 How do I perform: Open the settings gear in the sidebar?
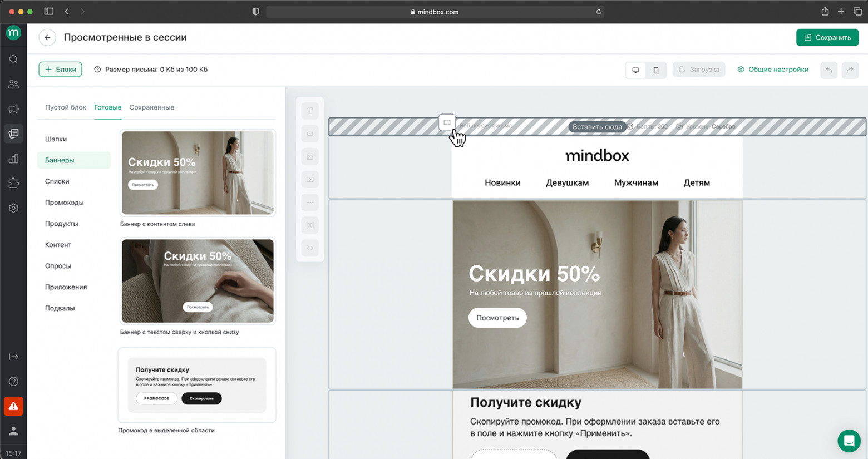point(13,208)
